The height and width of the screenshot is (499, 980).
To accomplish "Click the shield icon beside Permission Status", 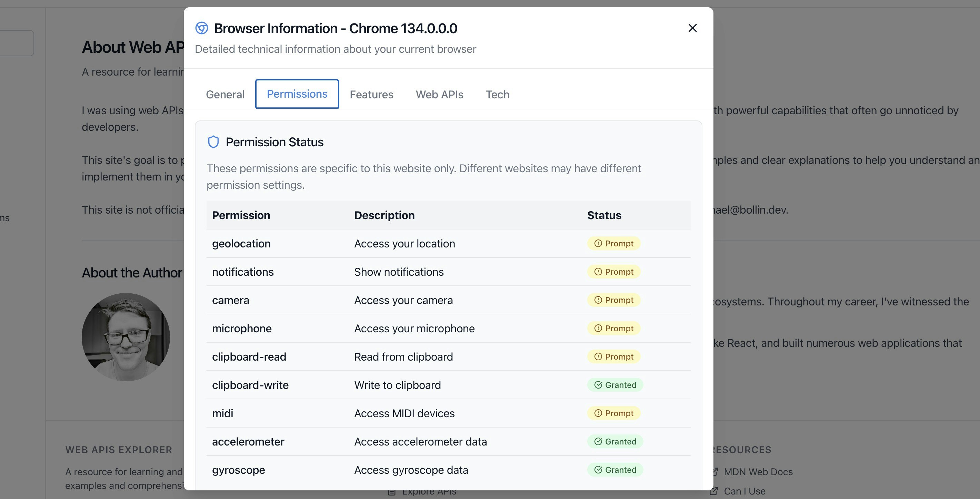I will coord(213,142).
